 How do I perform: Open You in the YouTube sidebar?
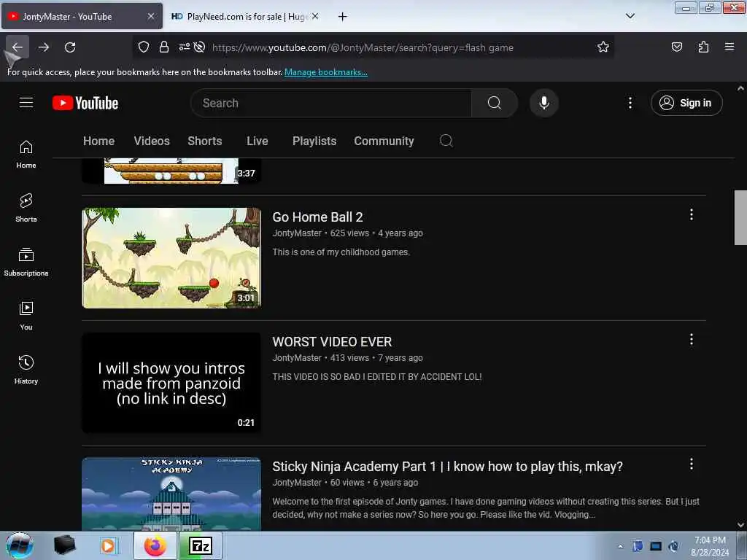point(26,316)
